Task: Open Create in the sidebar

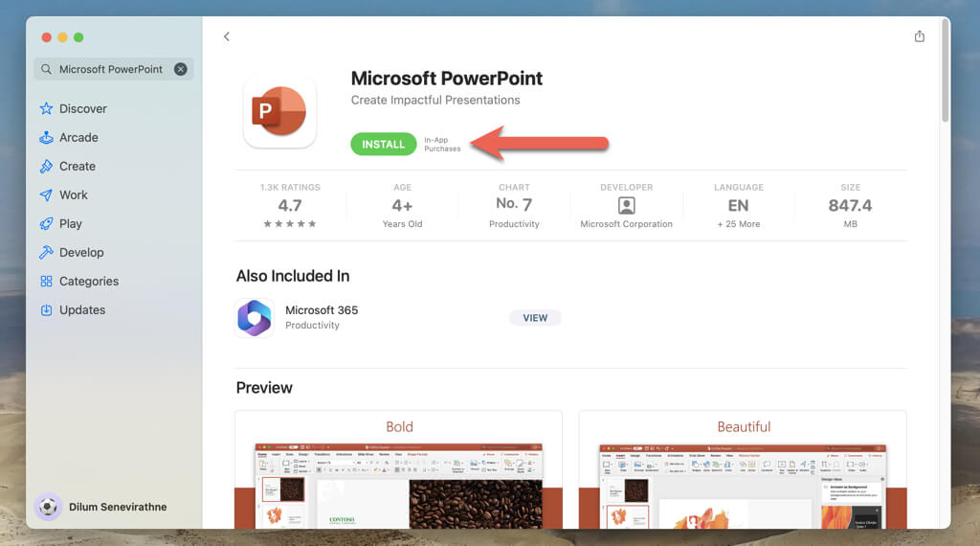Action: pyautogui.click(x=68, y=167)
